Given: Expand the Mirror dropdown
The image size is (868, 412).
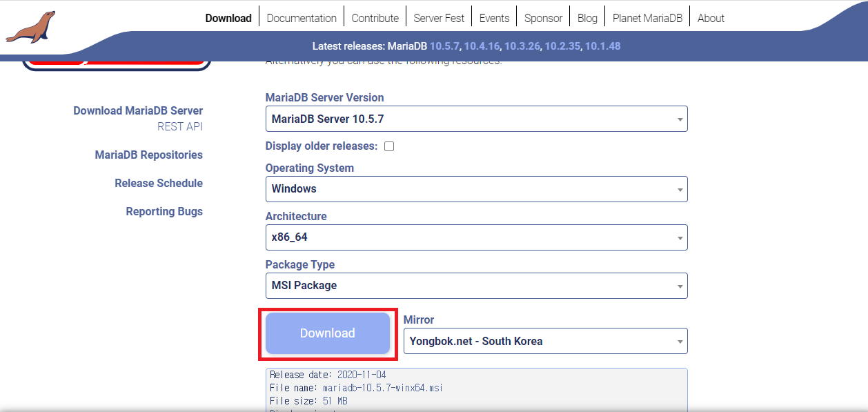Looking at the screenshot, I should 545,341.
